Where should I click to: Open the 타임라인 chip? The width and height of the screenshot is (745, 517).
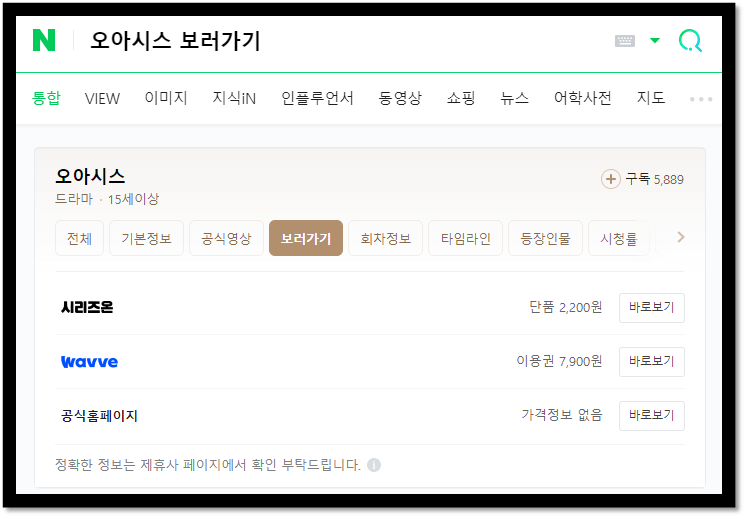(465, 238)
